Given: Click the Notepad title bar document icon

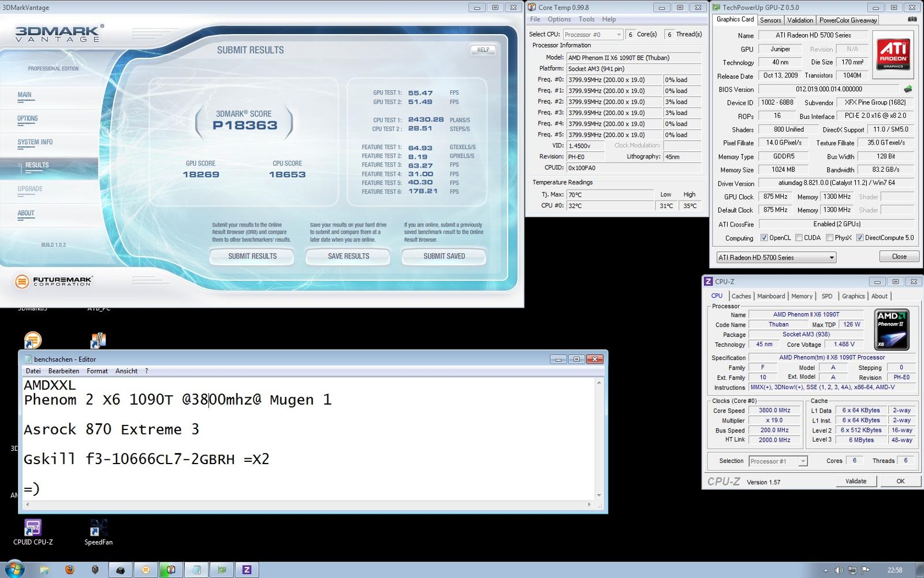Looking at the screenshot, I should (x=28, y=359).
